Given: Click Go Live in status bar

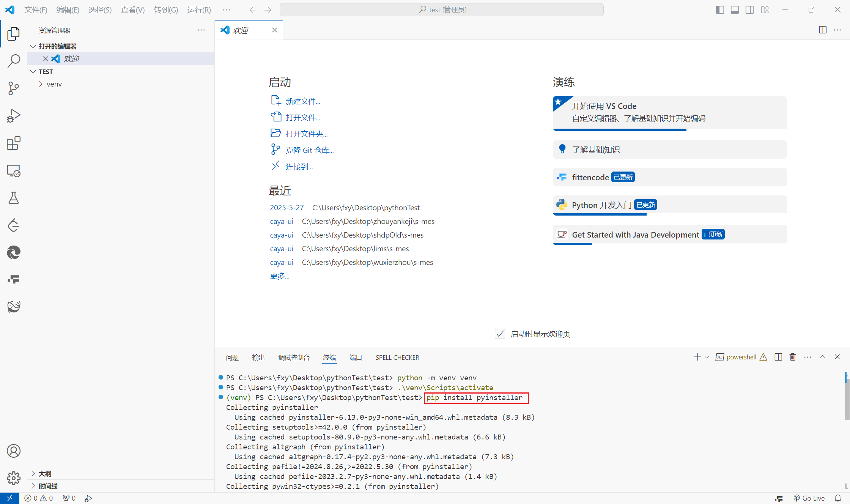Looking at the screenshot, I should (x=809, y=498).
